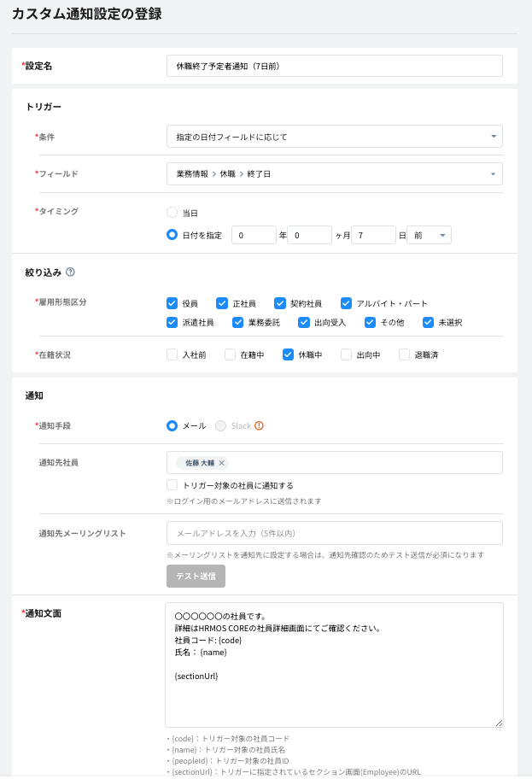Click the 日 field showing 7
Viewport: 532px width, 779px height.
pos(373,235)
